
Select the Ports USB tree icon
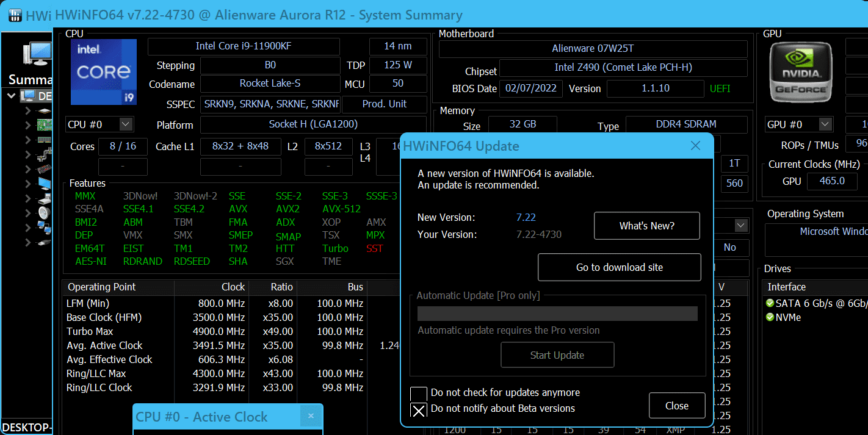click(x=45, y=242)
